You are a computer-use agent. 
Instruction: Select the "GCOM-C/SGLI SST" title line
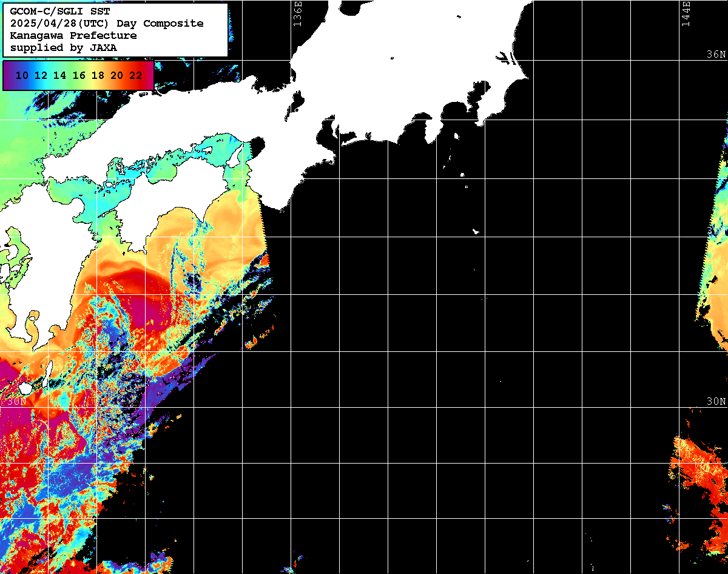coord(60,12)
